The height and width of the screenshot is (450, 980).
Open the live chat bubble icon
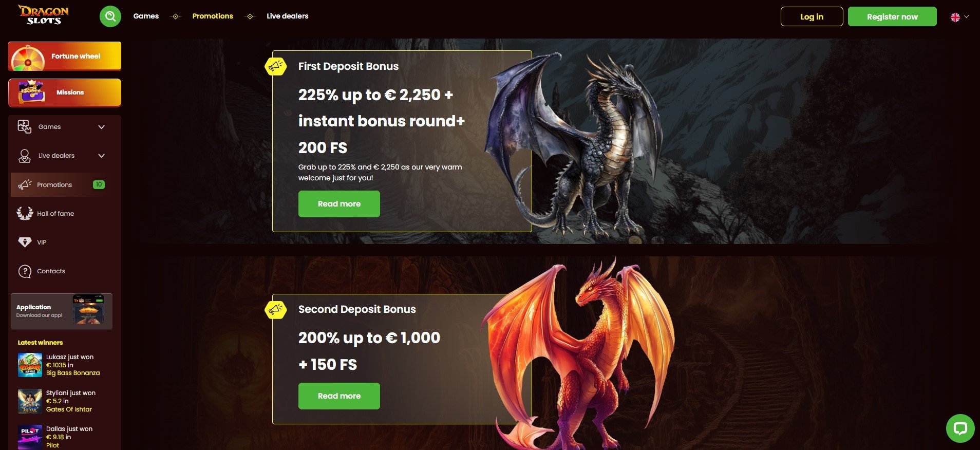pos(960,428)
